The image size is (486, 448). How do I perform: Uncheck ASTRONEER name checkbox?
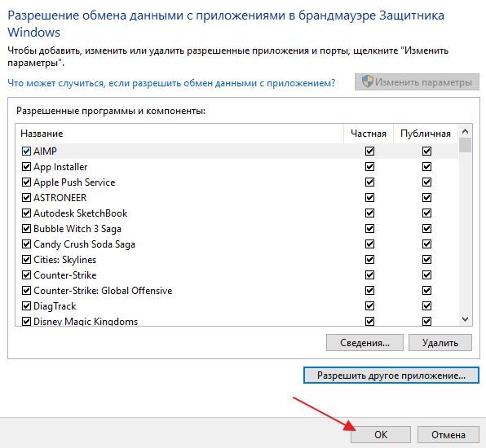pyautogui.click(x=26, y=198)
